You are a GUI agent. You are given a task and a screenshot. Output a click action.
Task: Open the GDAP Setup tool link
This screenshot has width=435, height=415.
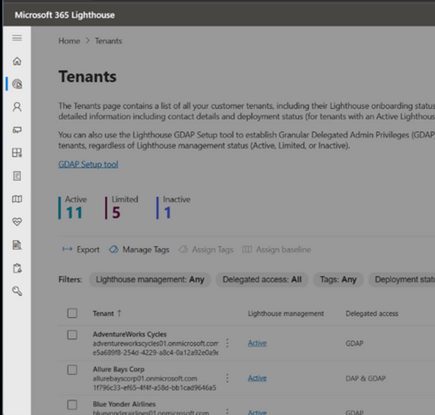tap(88, 164)
